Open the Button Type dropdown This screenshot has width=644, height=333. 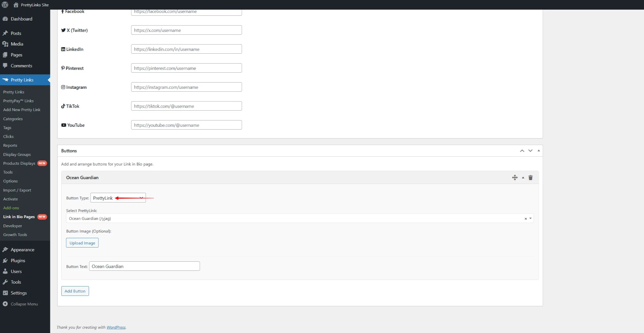pyautogui.click(x=118, y=198)
